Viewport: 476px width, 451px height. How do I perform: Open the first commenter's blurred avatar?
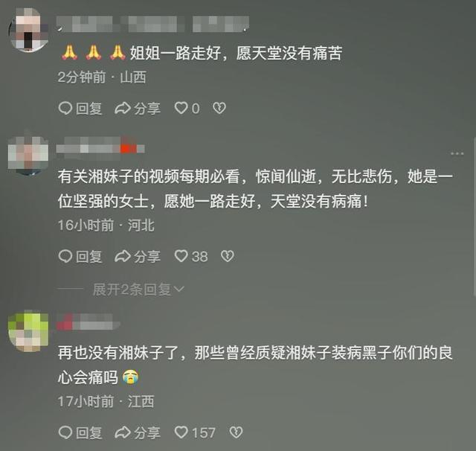pyautogui.click(x=28, y=30)
